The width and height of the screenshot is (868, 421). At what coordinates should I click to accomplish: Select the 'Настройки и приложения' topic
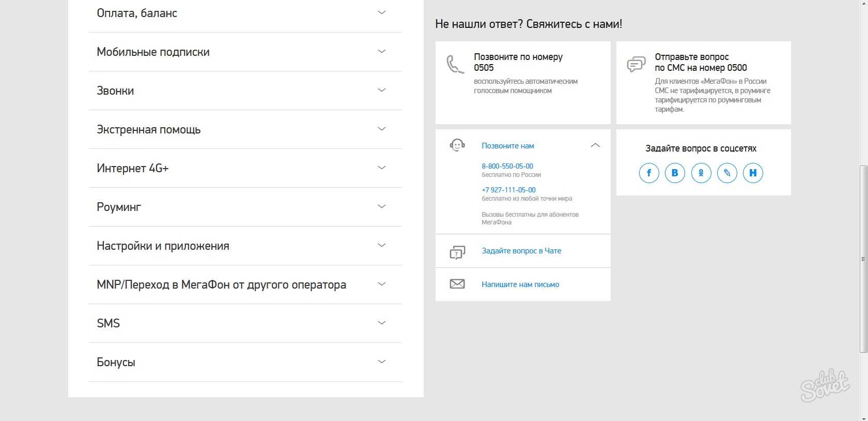coord(163,246)
